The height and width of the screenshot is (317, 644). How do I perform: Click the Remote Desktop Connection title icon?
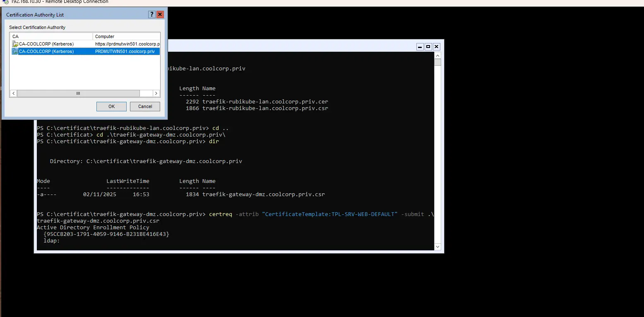(5, 2)
